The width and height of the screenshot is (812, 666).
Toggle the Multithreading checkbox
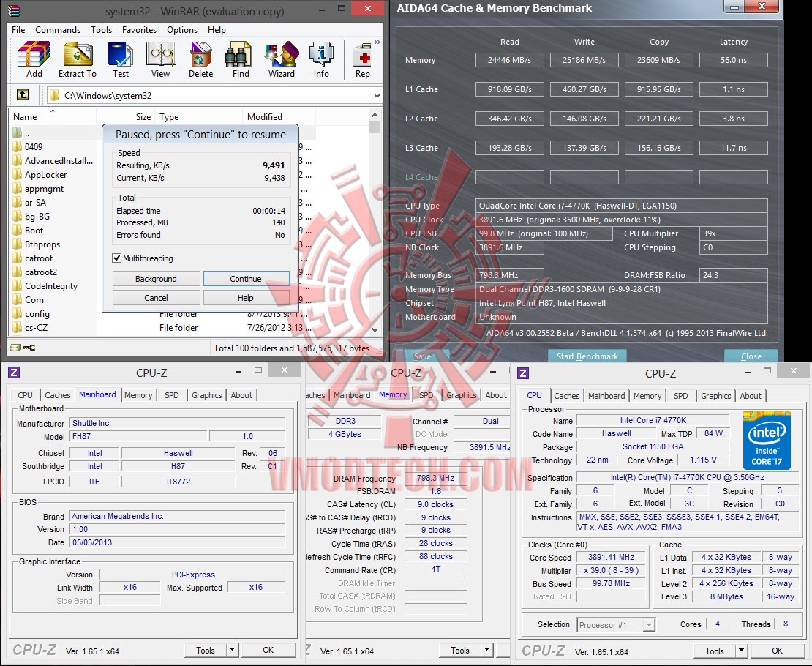coord(117,258)
